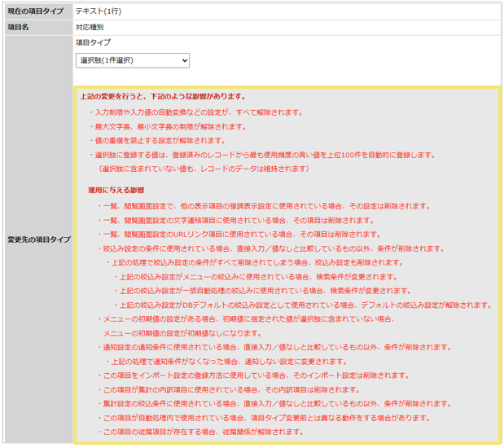Click the line starting 集計設定の絞込条件に使用されている場合
This screenshot has width=504, height=448.
tap(274, 404)
